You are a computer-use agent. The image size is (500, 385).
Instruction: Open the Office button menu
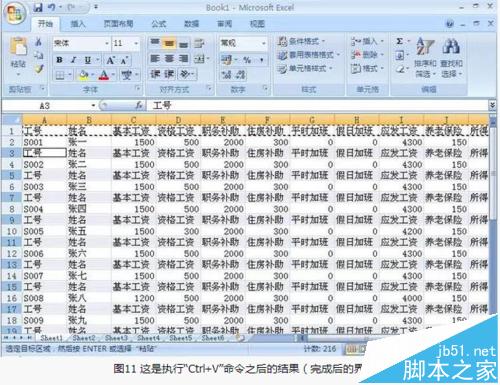pos(15,13)
